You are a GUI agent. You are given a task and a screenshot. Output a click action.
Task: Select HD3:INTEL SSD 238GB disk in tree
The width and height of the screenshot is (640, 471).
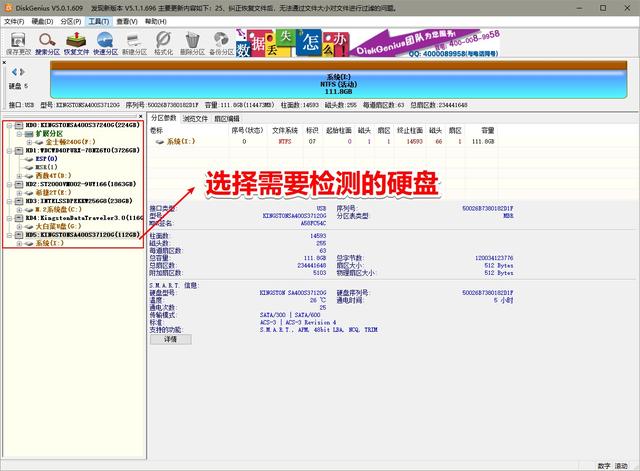click(79, 201)
